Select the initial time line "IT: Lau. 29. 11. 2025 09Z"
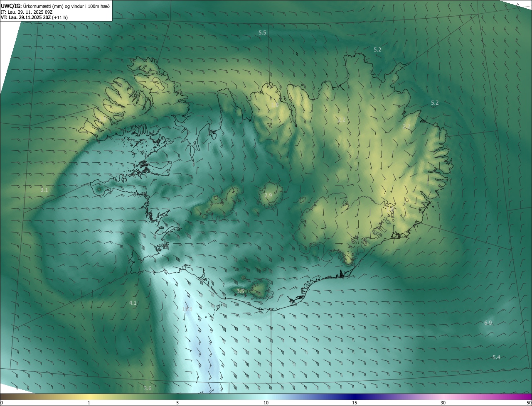The image size is (532, 406). click(27, 12)
